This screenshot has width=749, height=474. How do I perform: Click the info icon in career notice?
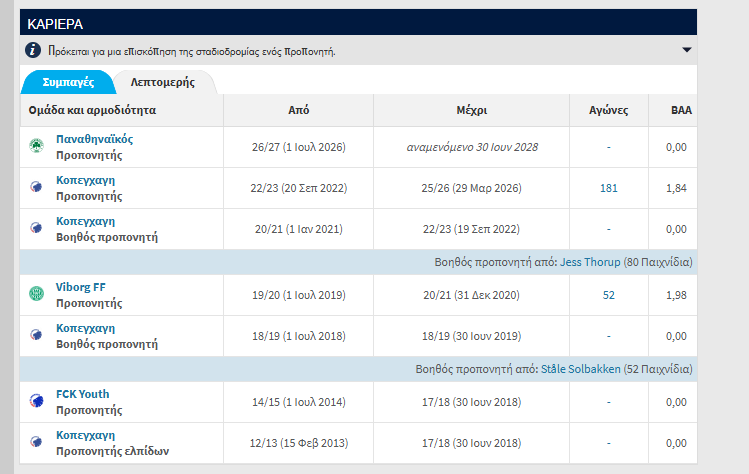[33, 50]
